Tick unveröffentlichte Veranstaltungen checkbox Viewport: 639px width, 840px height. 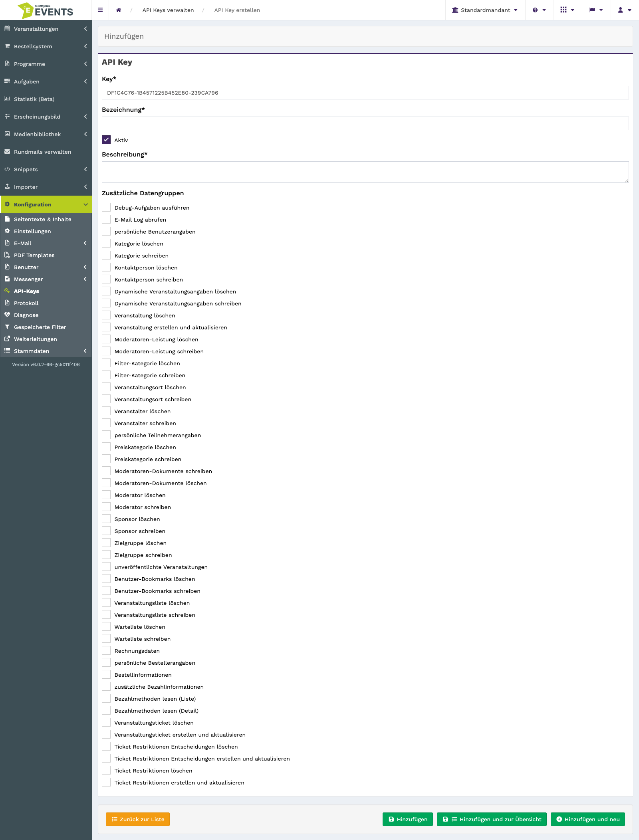tap(106, 567)
